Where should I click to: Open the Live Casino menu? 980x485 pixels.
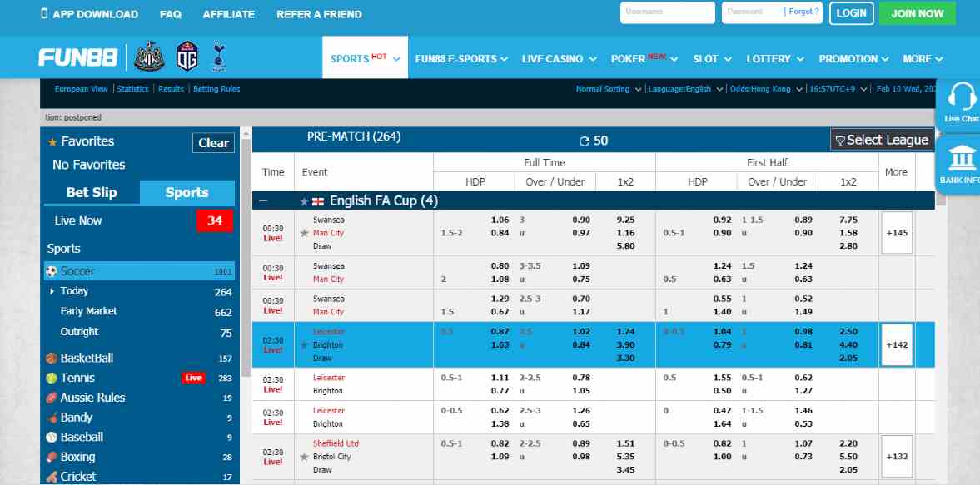(560, 59)
